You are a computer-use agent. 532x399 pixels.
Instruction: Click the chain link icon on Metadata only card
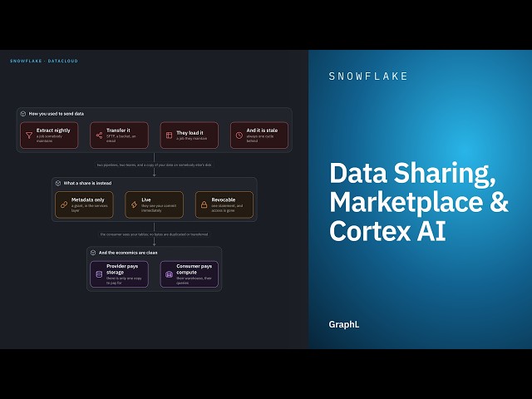click(64, 204)
